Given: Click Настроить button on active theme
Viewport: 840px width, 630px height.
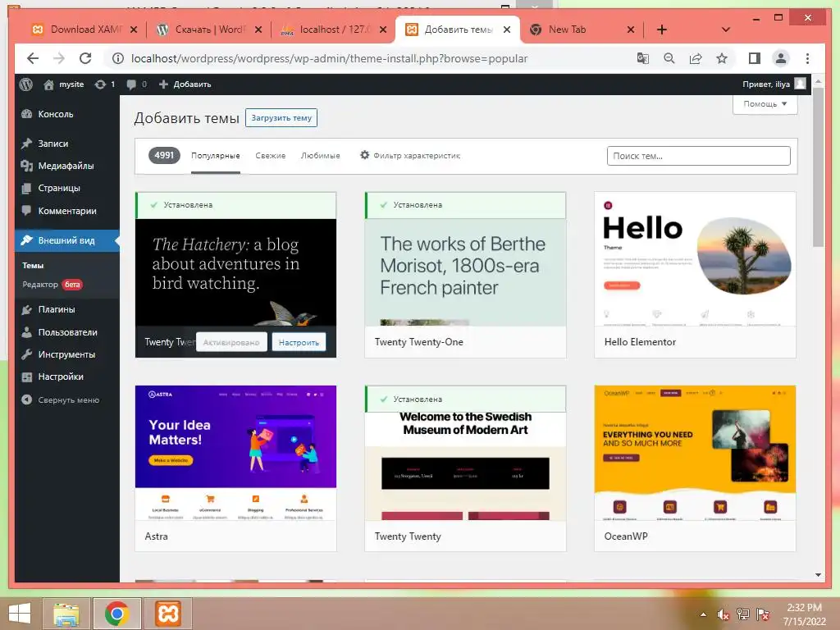Looking at the screenshot, I should pyautogui.click(x=299, y=342).
